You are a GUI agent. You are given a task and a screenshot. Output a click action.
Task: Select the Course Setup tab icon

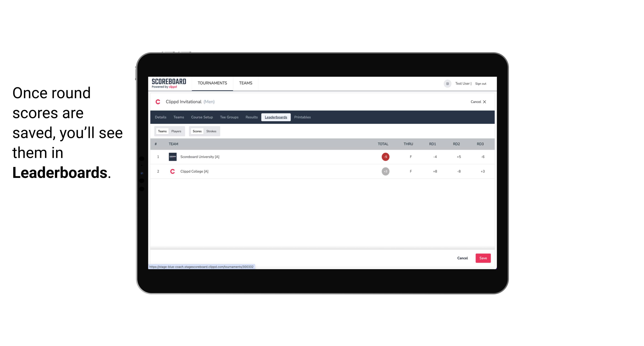click(202, 117)
